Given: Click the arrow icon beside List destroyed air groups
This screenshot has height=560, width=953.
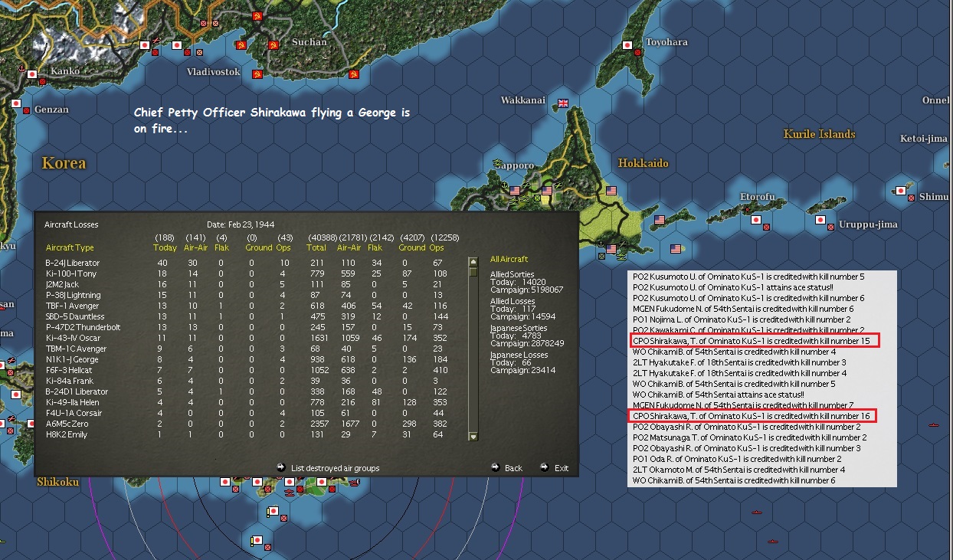Looking at the screenshot, I should click(280, 467).
